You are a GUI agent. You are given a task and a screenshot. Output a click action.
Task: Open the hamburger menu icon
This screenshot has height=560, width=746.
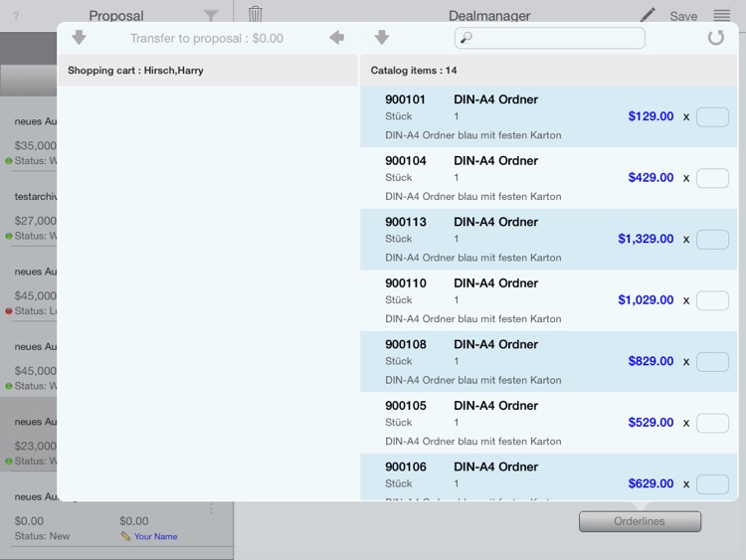(722, 15)
